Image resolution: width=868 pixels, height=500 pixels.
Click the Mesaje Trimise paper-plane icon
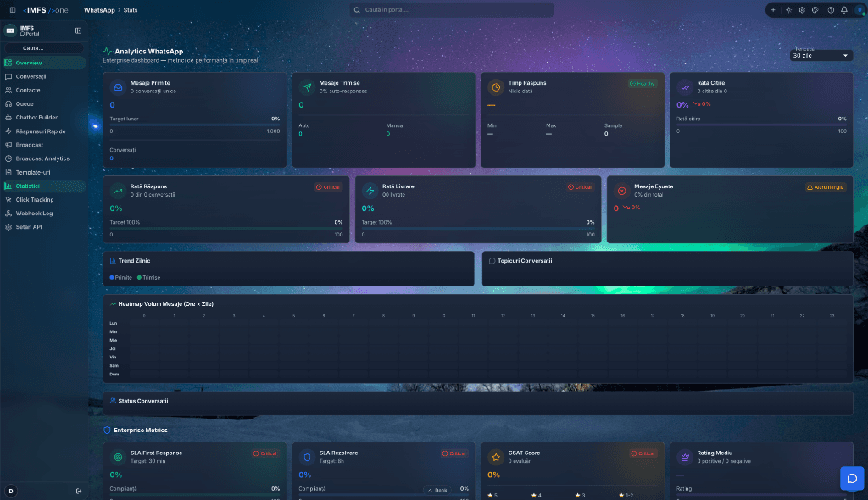coord(307,87)
